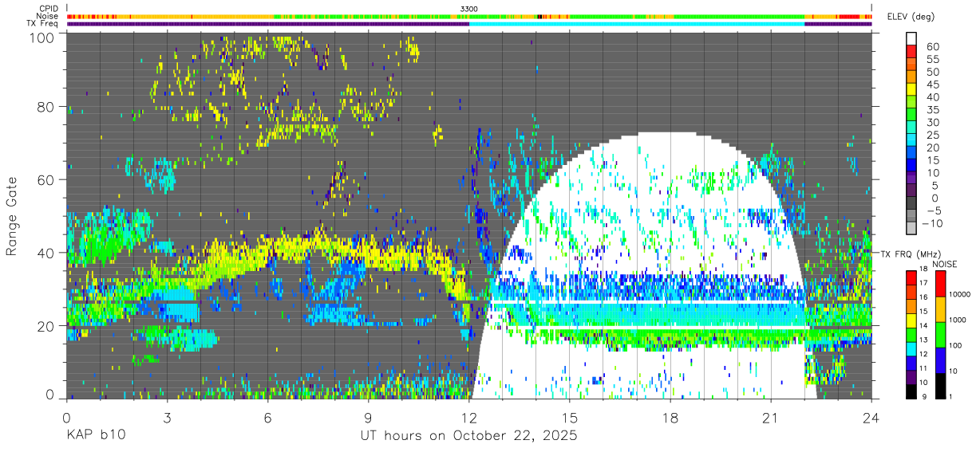
Task: Select the yellow 45 degree elevation color
Action: point(911,89)
